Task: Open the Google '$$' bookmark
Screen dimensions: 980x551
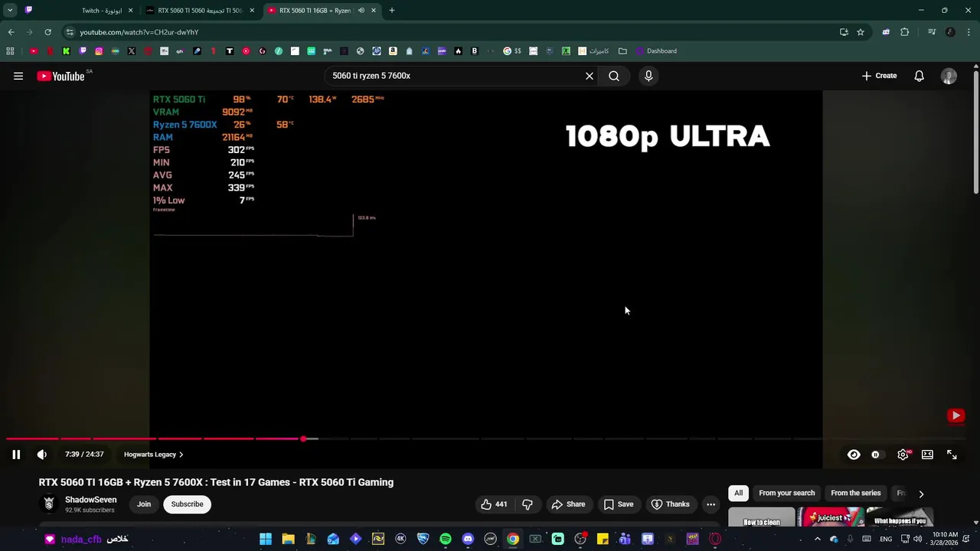Action: point(511,51)
